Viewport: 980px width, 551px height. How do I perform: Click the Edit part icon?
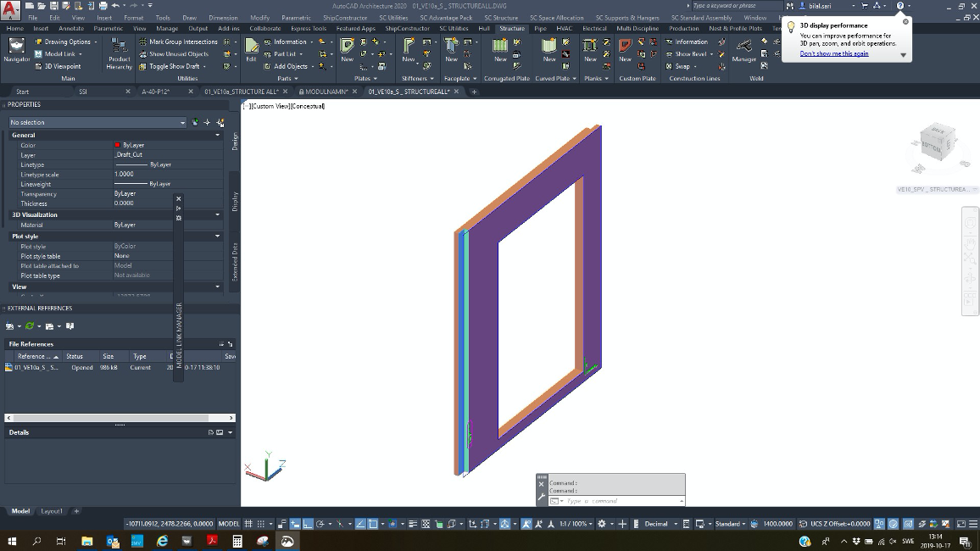(x=251, y=50)
